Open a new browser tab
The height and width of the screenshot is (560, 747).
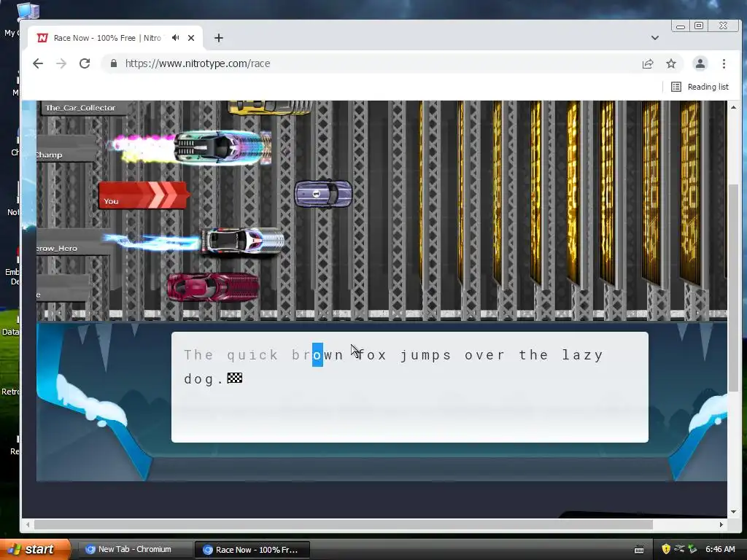tap(219, 38)
